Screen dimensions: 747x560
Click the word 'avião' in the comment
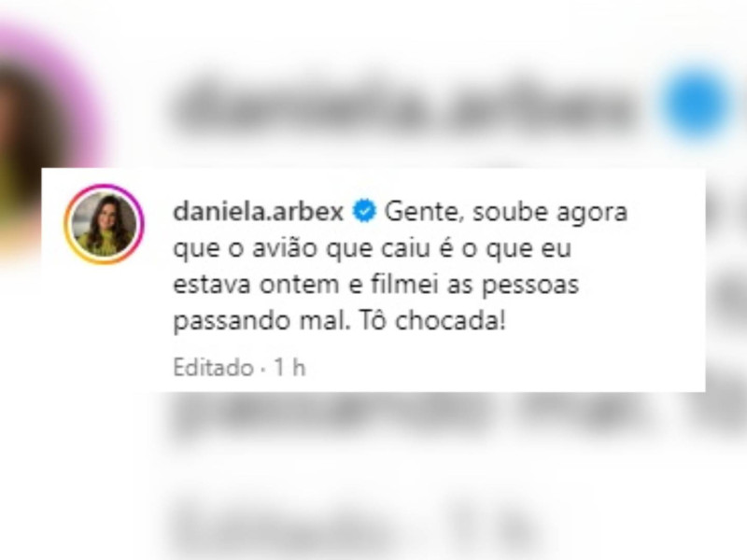(285, 248)
